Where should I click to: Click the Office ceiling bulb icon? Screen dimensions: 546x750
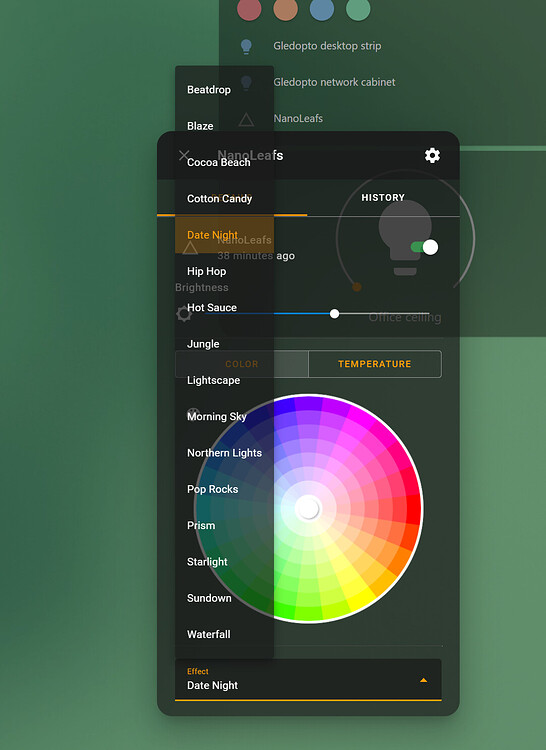click(x=405, y=237)
